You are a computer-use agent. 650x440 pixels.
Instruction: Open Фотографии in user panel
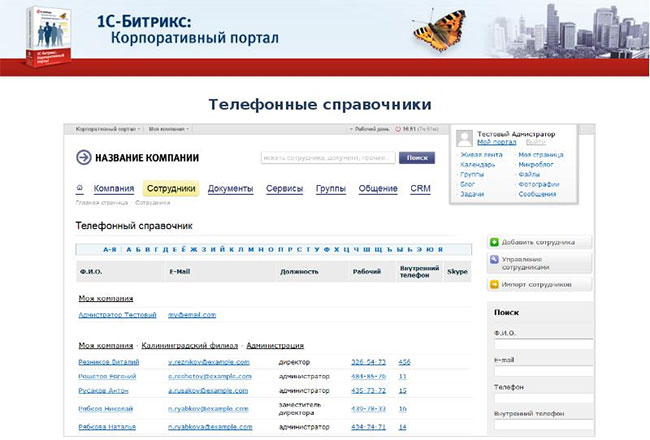coord(538,184)
